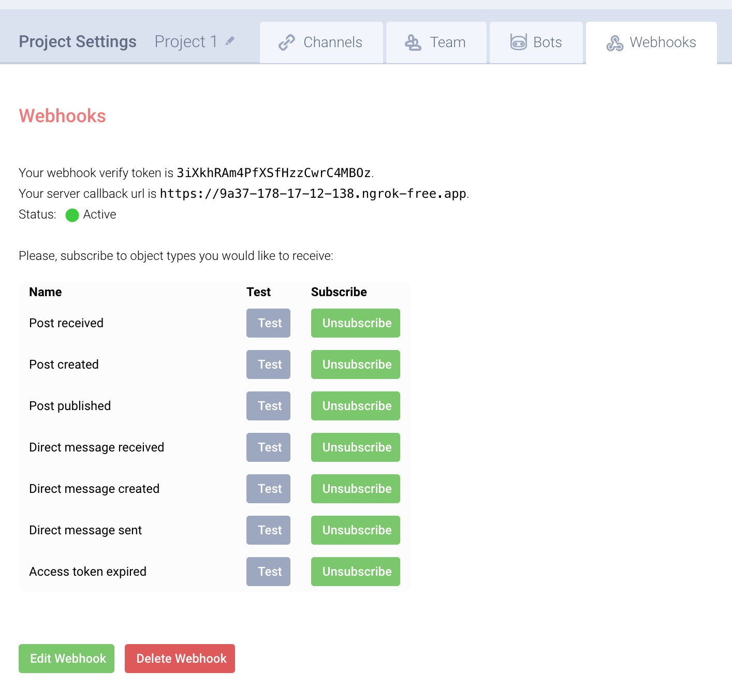This screenshot has height=700, width=732.
Task: Click the pencil icon next to Project 1
Action: click(230, 41)
